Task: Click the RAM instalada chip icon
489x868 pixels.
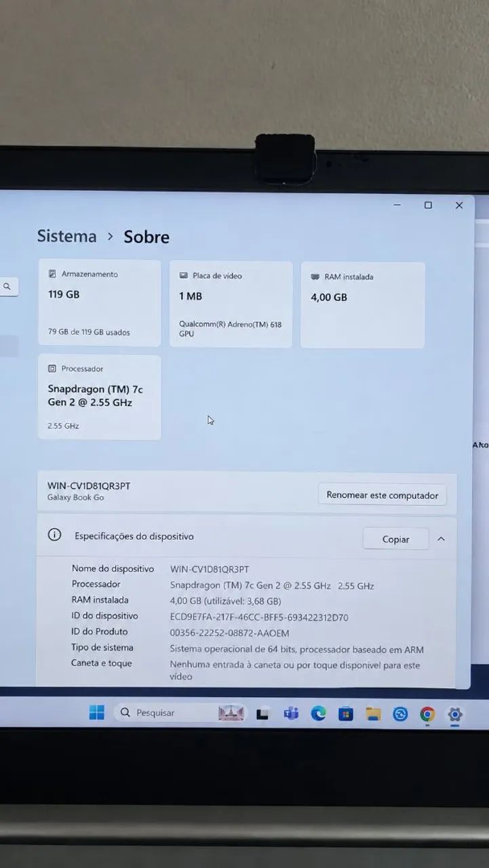Action: (315, 277)
